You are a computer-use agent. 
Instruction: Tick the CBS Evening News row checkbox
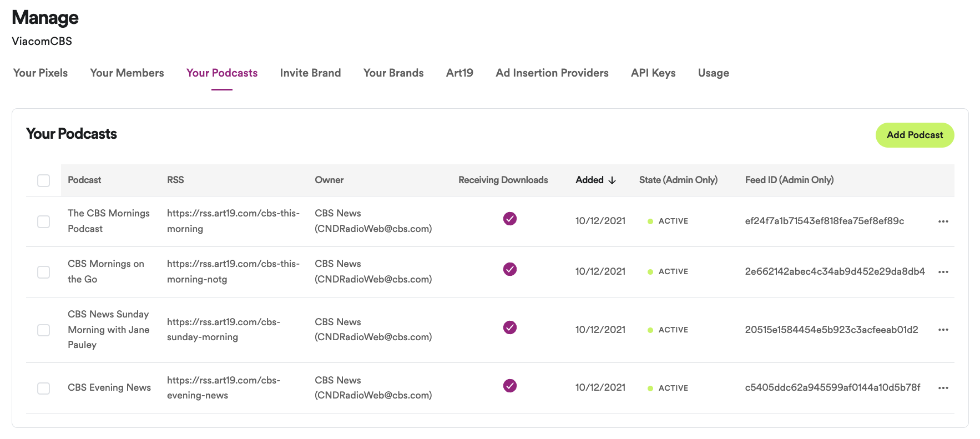[43, 388]
